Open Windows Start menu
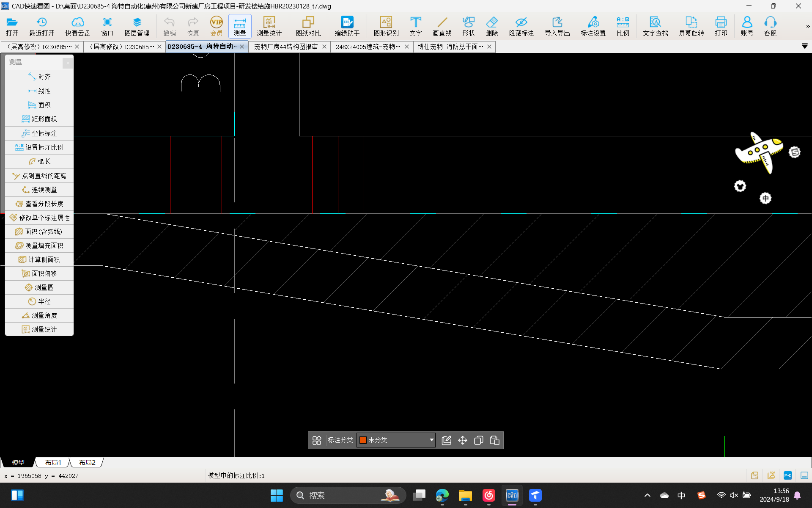 [277, 495]
